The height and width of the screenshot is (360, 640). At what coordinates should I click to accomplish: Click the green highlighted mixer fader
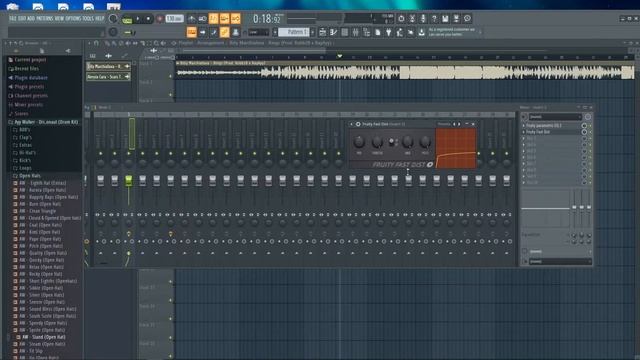pyautogui.click(x=129, y=180)
